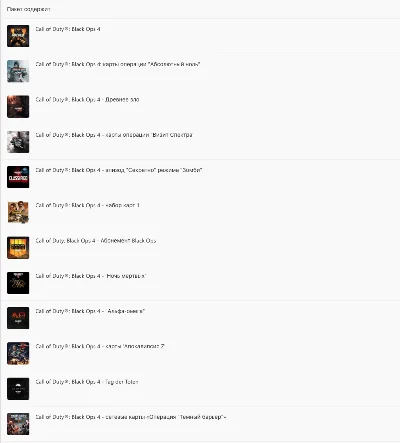Open the base Call of Duty: Black Ops 4 thumbnail
Viewport: 400px width, 443px height.
pos(18,36)
